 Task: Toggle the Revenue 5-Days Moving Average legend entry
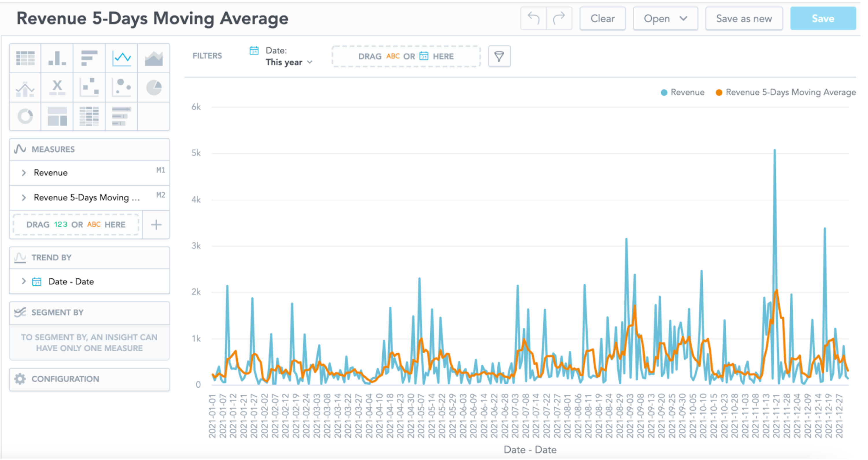(x=785, y=92)
